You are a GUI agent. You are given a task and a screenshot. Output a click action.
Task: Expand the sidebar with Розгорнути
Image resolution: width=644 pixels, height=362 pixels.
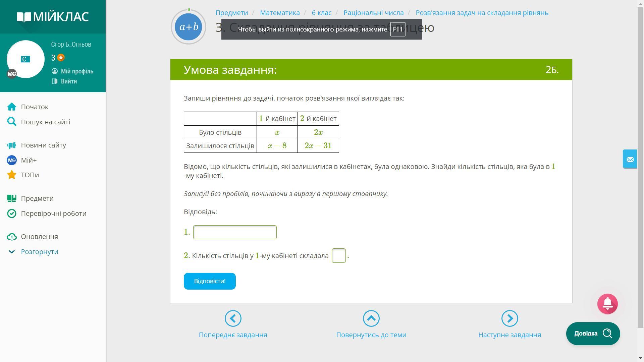point(39,252)
